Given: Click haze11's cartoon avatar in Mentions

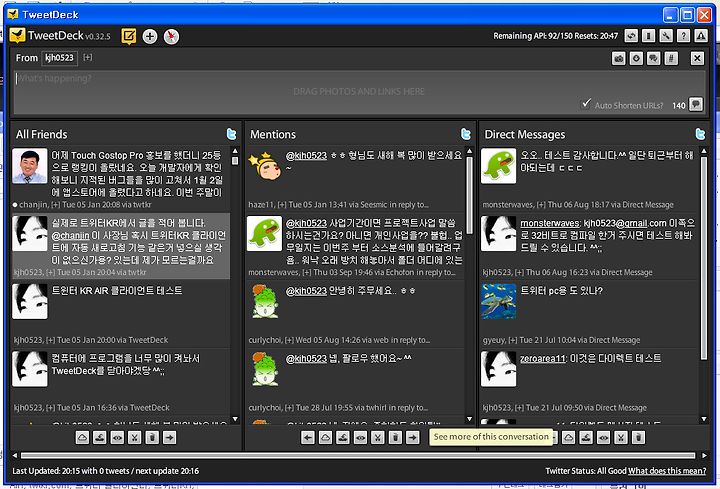Looking at the screenshot, I should coord(264,166).
